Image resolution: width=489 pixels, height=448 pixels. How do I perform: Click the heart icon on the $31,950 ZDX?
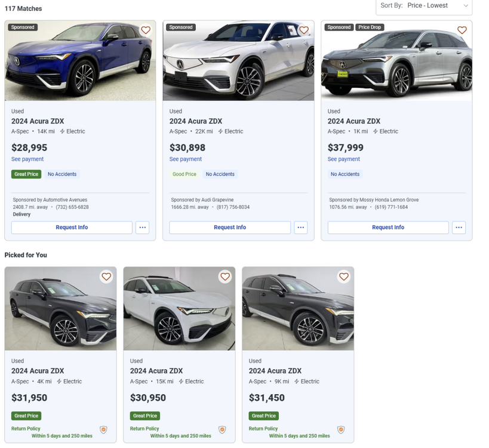tap(106, 277)
